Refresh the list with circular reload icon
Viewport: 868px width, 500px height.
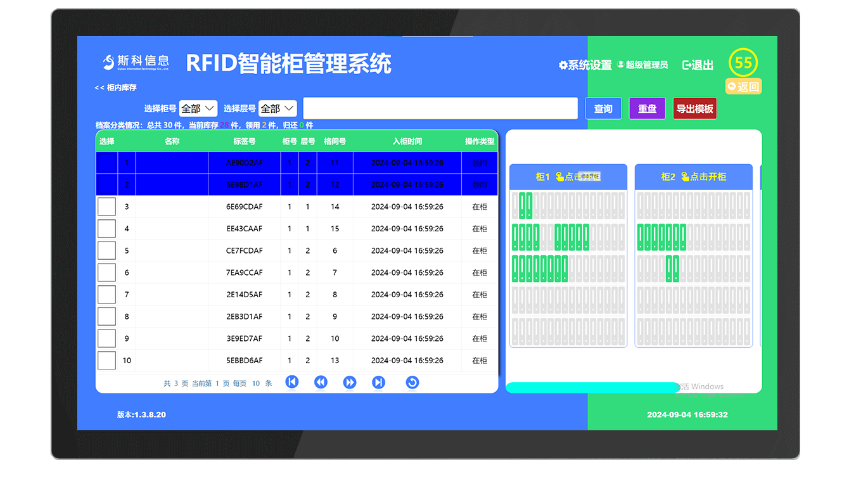pos(412,382)
